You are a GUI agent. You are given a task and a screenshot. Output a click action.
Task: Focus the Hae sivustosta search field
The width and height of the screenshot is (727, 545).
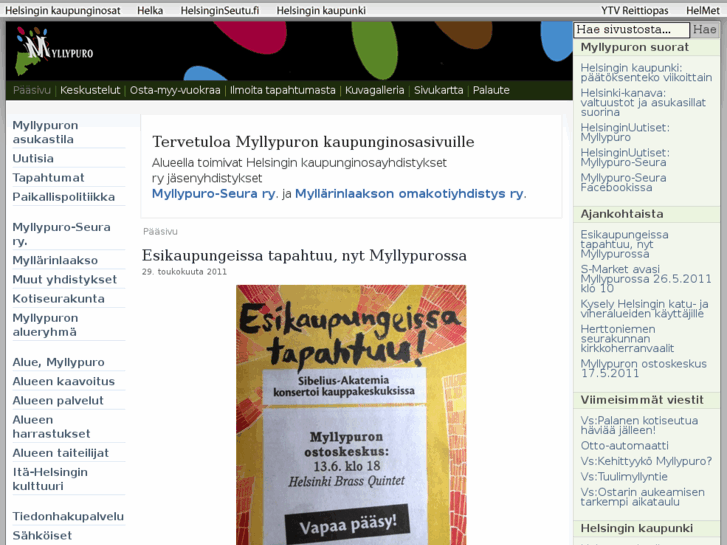pos(631,30)
